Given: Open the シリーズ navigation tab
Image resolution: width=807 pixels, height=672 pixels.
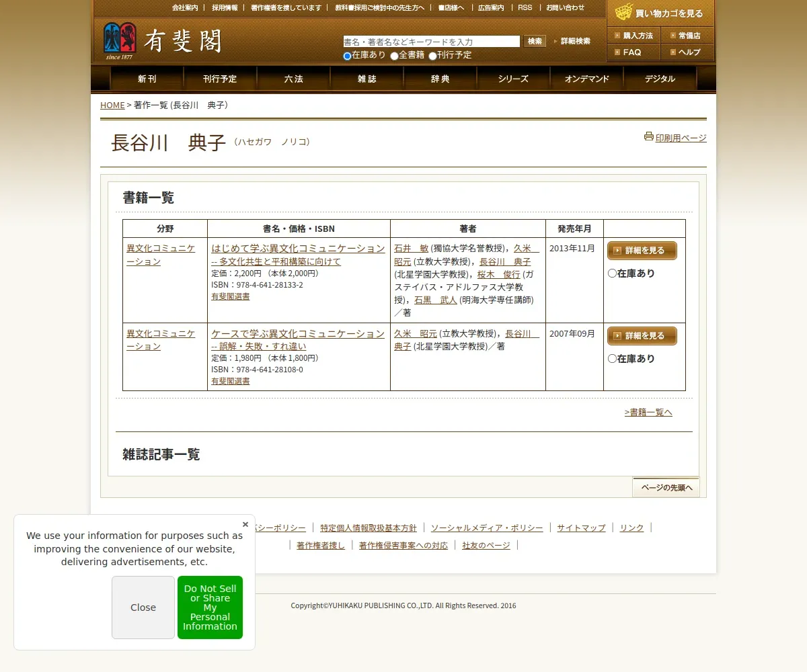Looking at the screenshot, I should (x=513, y=79).
